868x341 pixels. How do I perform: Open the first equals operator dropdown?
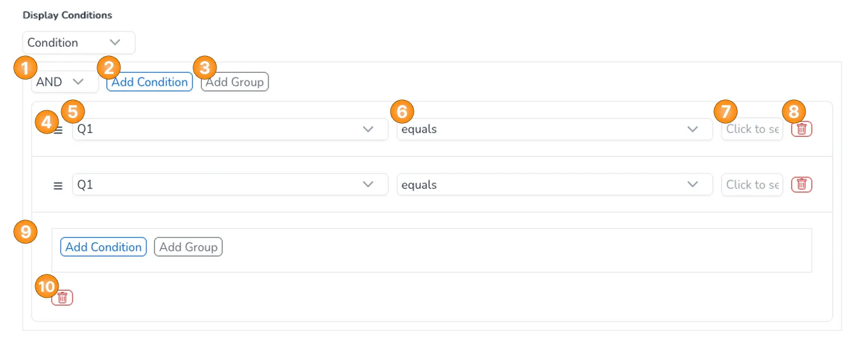(x=554, y=129)
